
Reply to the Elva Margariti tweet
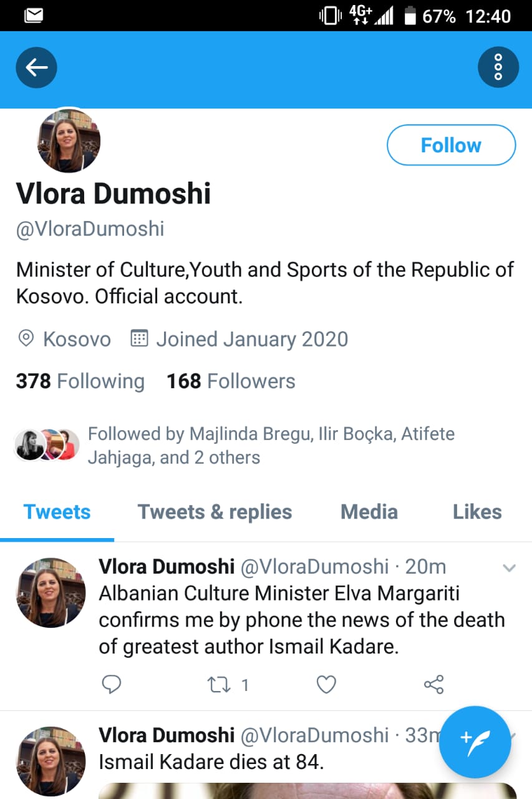pos(111,685)
